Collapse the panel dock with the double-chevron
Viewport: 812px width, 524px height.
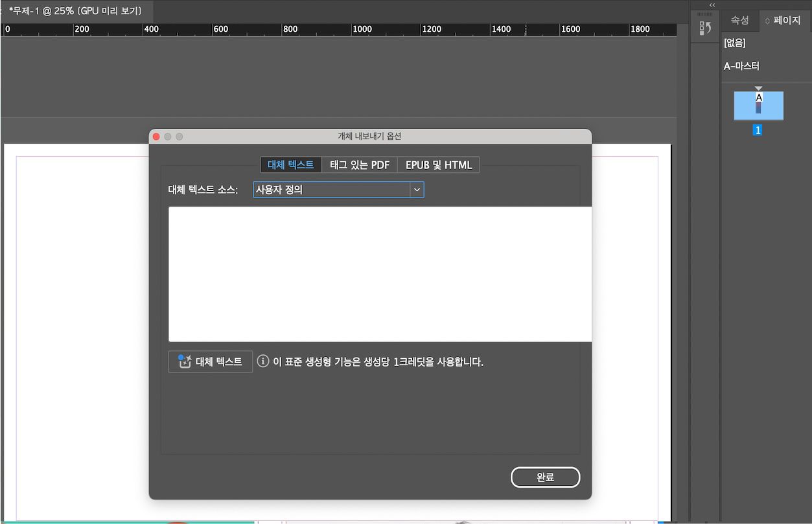point(712,5)
